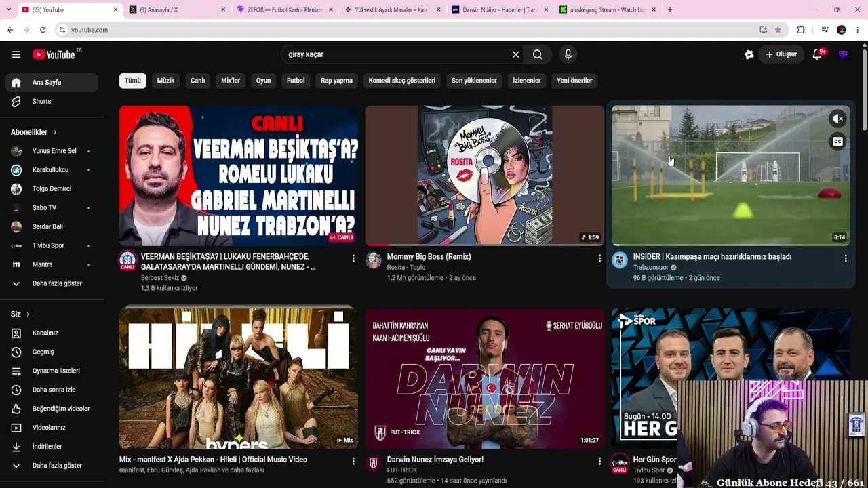Open options for Darwin Nunez İmzaya video
Viewport: 868px width, 488px height.
[x=599, y=461]
